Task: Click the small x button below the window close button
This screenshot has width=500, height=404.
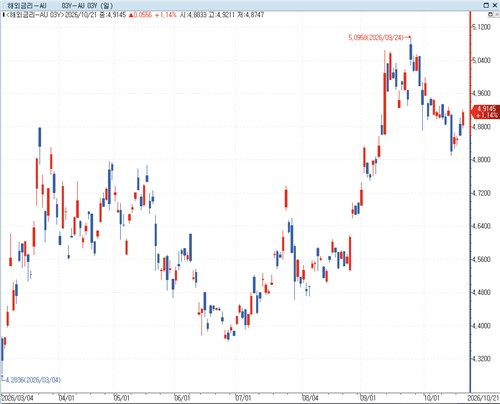Action: pyautogui.click(x=497, y=15)
